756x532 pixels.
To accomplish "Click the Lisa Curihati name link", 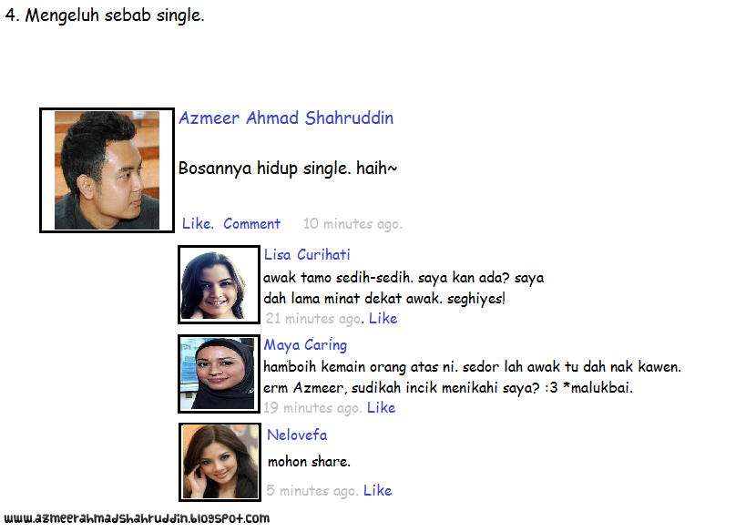I will click(307, 254).
